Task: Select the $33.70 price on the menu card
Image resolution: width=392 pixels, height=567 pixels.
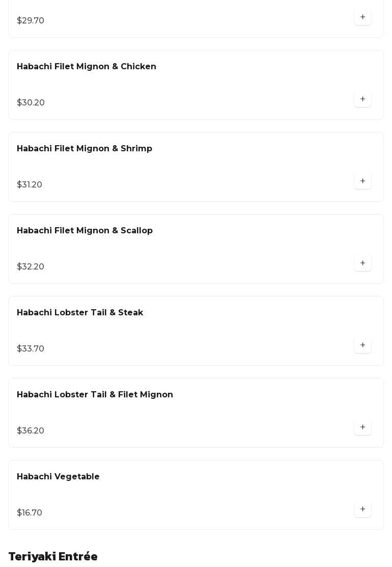Action: click(x=31, y=348)
